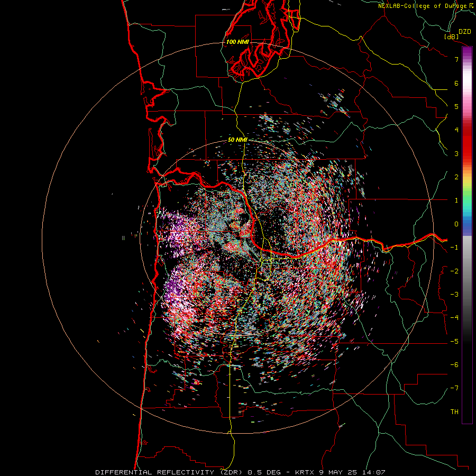Click legend value 4 on the scale
Viewport: 476px width, 476px height.
[x=456, y=130]
